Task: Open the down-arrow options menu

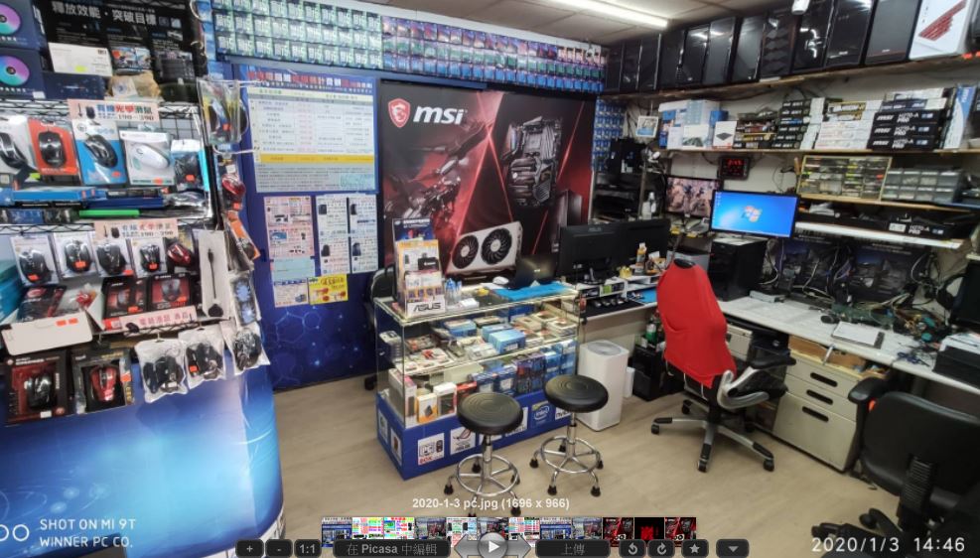Action: tap(732, 549)
